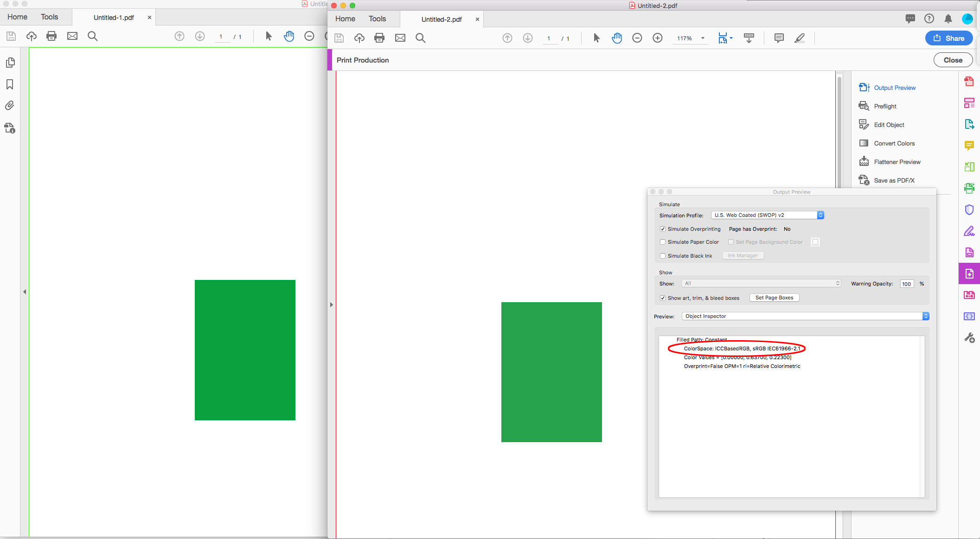Image resolution: width=980 pixels, height=539 pixels.
Task: Switch to the Tools tab
Action: coord(377,19)
